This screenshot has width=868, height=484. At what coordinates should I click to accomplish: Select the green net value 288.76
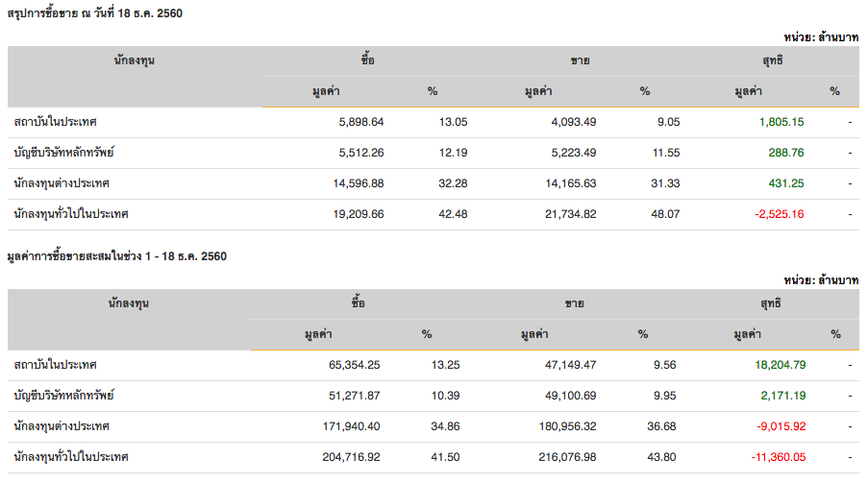pyautogui.click(x=783, y=153)
